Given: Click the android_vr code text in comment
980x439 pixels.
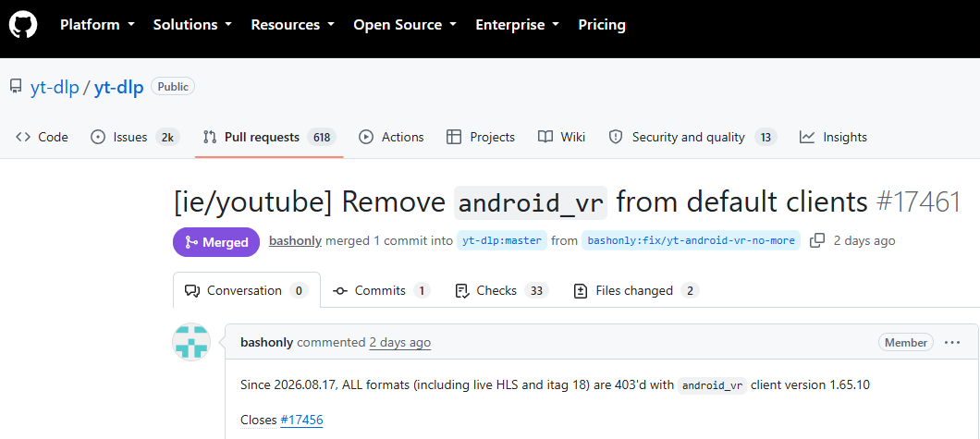Looking at the screenshot, I should point(713,384).
